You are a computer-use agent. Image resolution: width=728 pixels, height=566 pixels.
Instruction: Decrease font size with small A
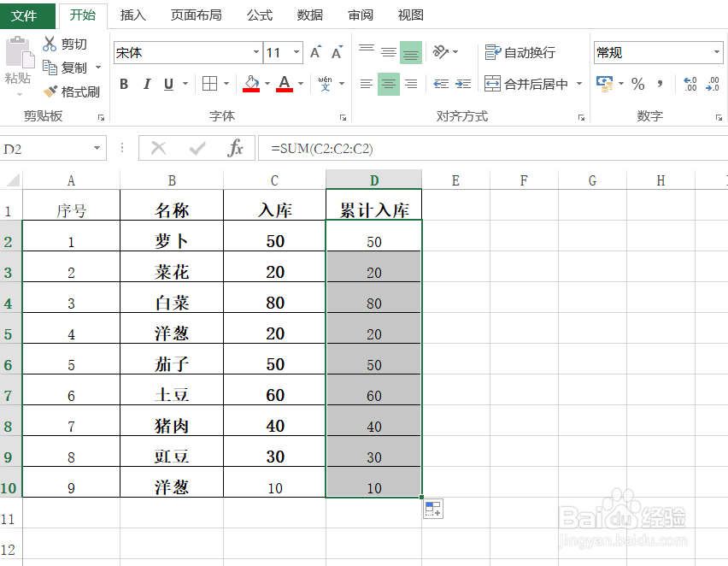tap(337, 52)
